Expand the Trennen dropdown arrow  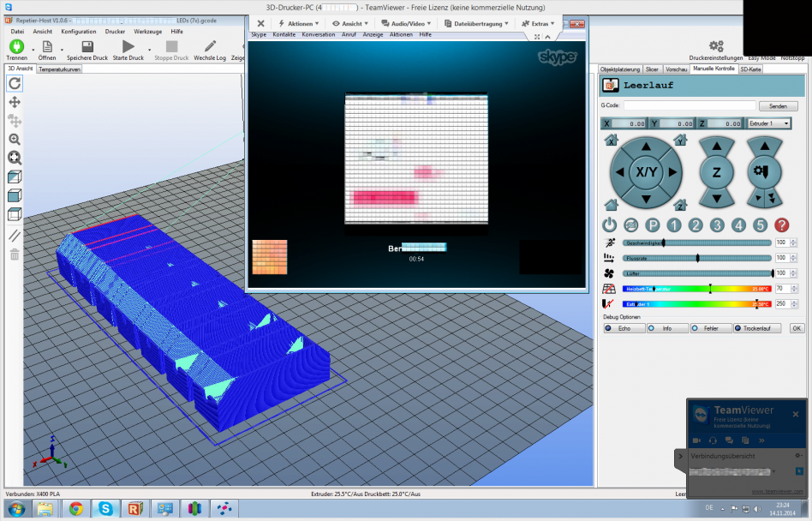[33, 50]
